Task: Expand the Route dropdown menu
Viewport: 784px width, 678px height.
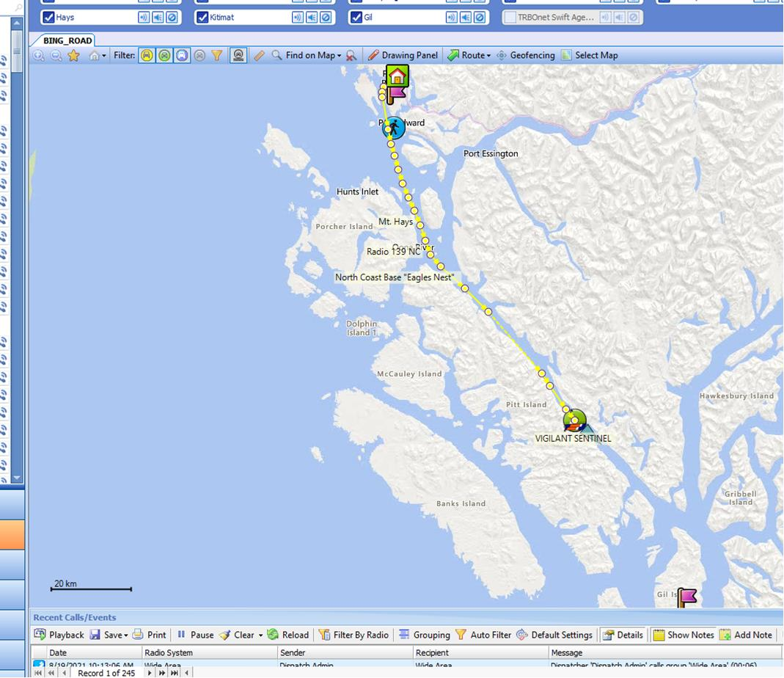Action: point(488,56)
